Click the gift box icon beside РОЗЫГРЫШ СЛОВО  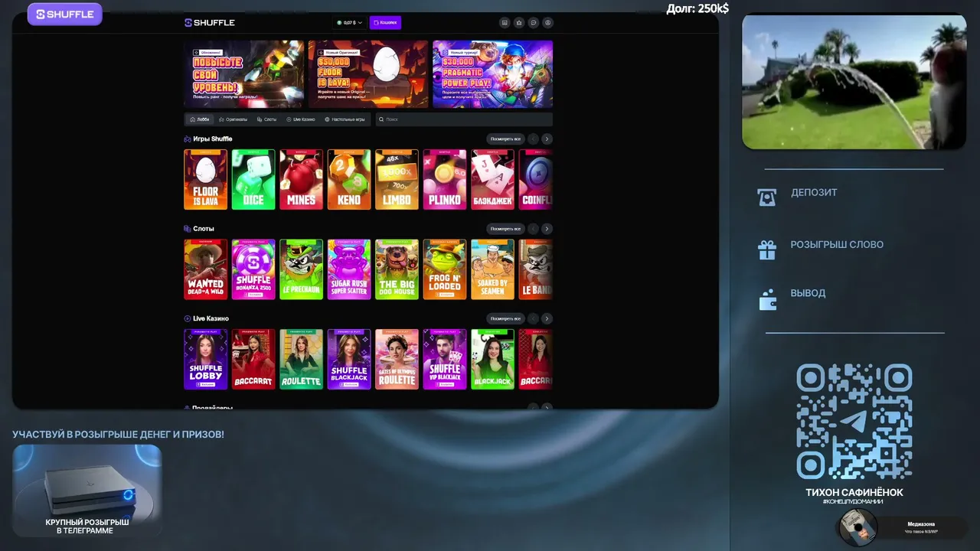coord(767,249)
